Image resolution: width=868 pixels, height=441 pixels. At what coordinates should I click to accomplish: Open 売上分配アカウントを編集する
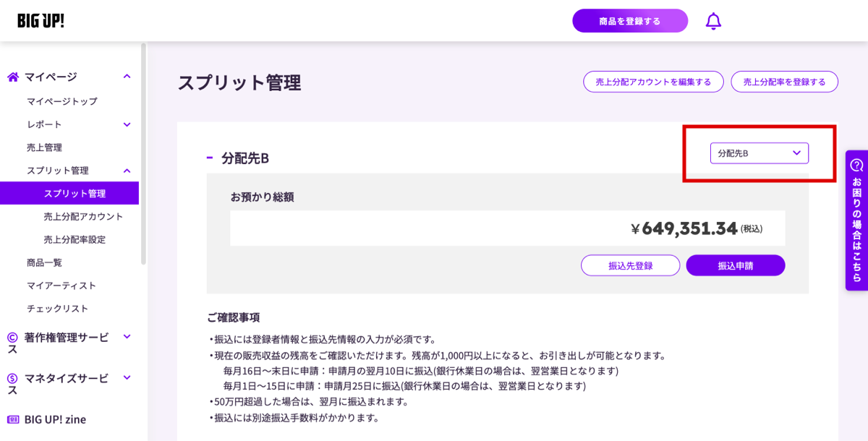click(x=652, y=82)
